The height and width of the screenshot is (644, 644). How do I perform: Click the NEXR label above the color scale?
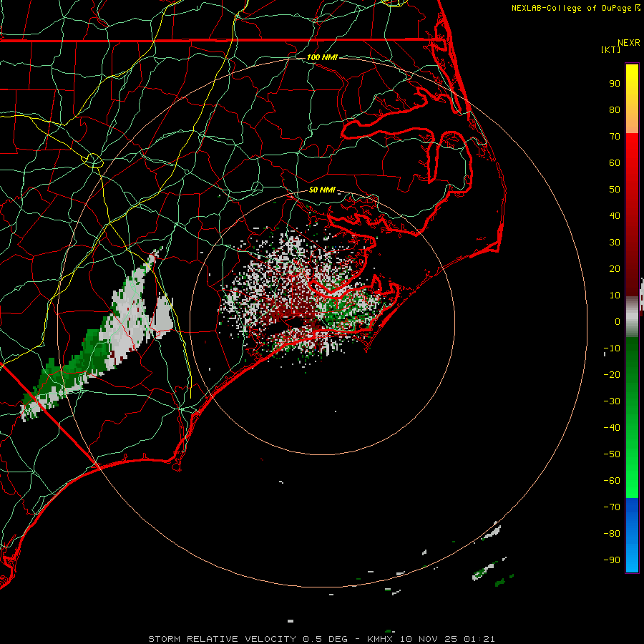[629, 43]
